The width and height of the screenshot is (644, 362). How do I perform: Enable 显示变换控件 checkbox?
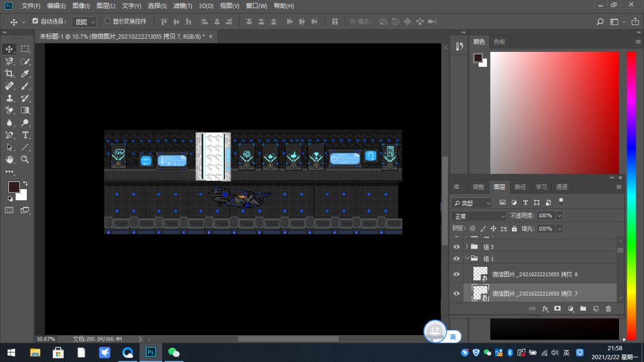point(107,21)
